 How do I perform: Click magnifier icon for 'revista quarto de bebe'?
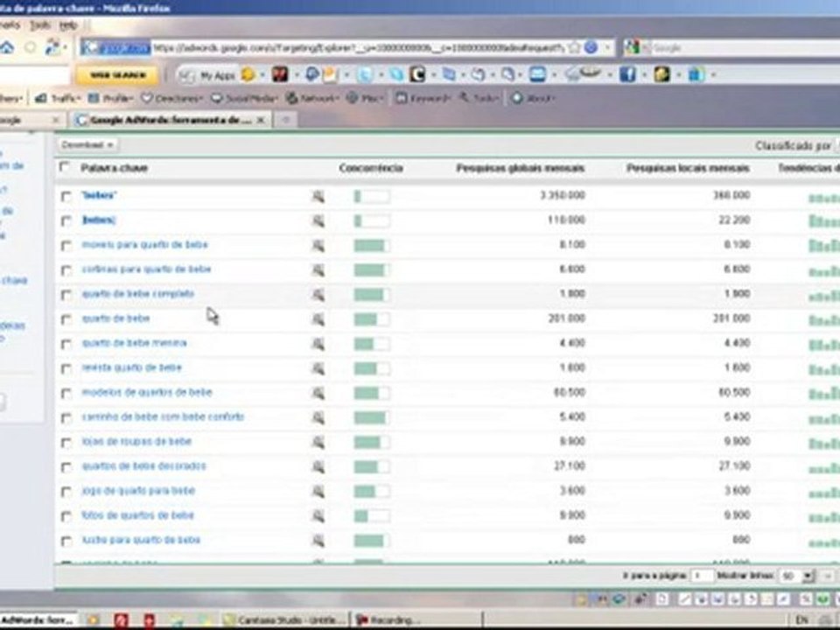[318, 368]
